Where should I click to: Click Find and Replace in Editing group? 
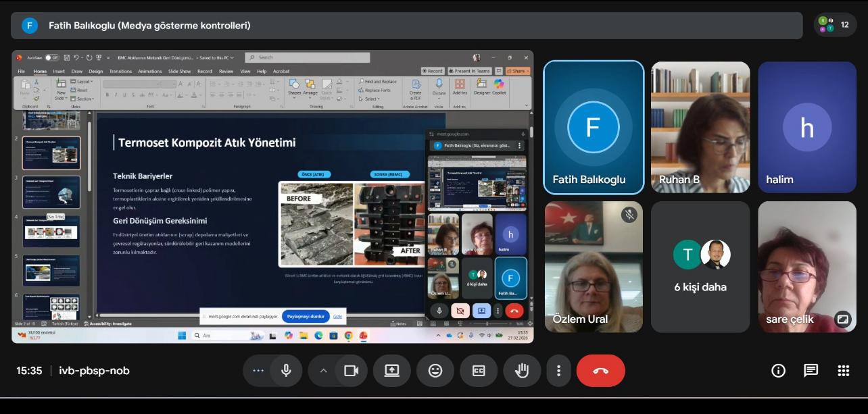pos(377,82)
